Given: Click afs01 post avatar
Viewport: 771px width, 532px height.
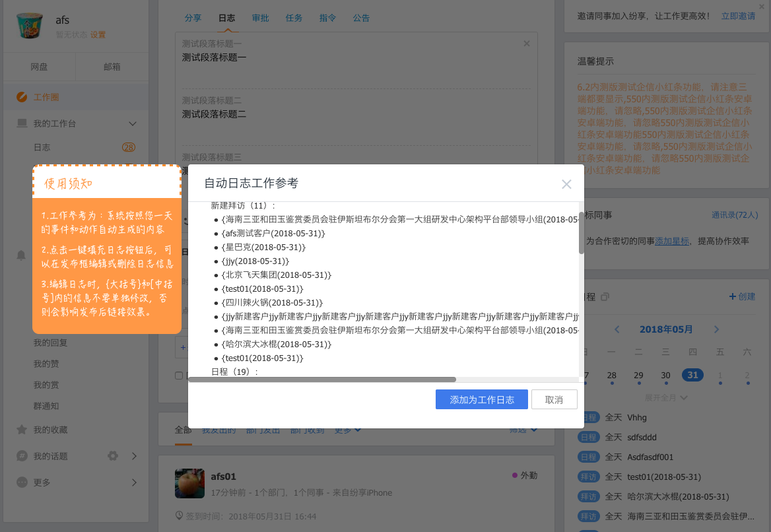Looking at the screenshot, I should pyautogui.click(x=189, y=483).
